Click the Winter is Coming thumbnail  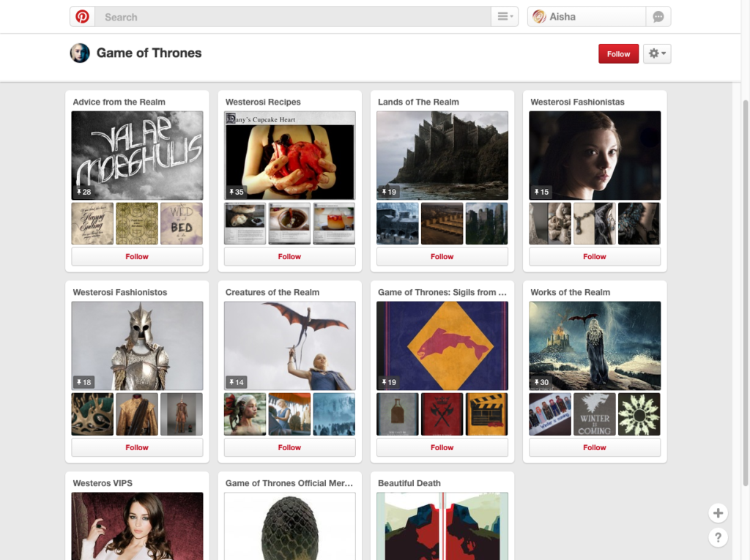click(595, 414)
